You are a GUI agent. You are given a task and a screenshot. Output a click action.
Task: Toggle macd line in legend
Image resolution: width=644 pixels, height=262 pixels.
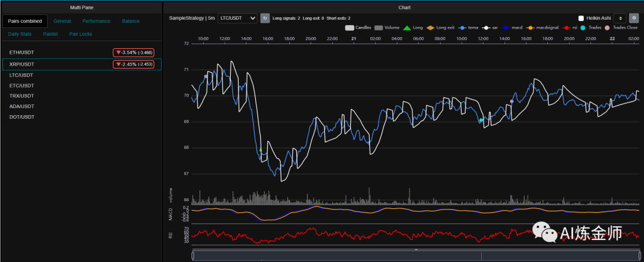[x=512, y=27]
